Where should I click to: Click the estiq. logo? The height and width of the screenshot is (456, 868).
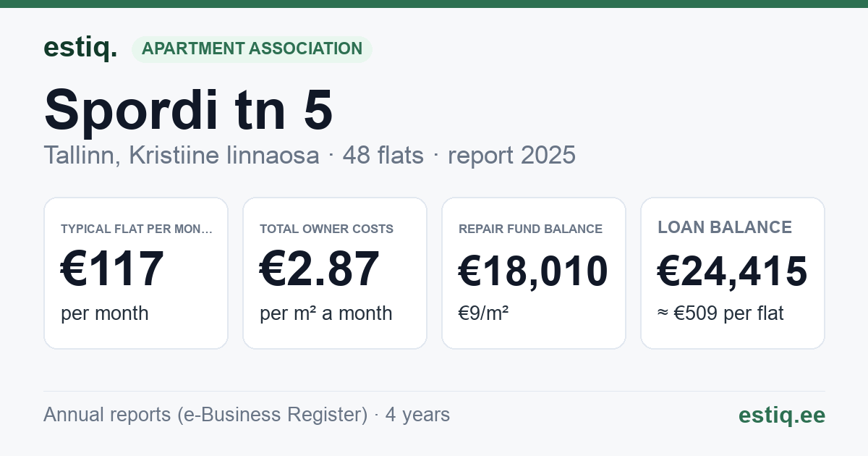80,48
